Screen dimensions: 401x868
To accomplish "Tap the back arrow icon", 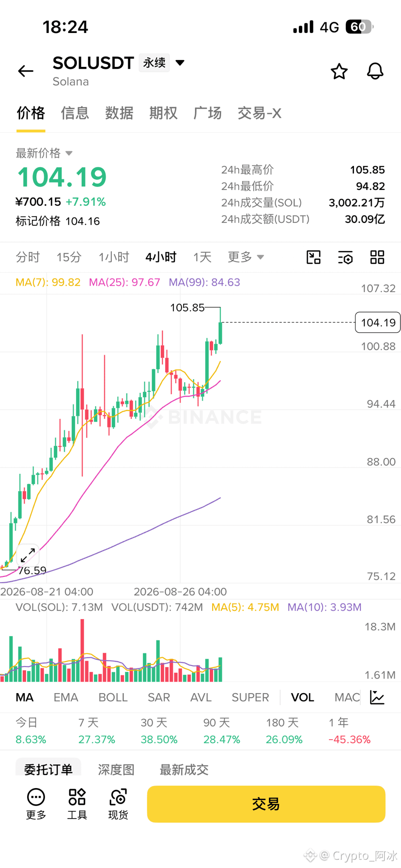I will click(26, 71).
